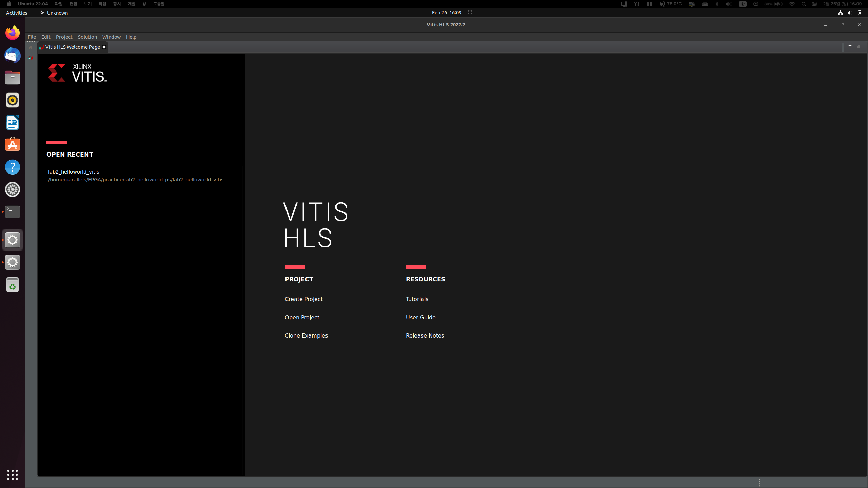The image size is (868, 488).
Task: Open the Unknown app menu in top bar
Action: 54,13
